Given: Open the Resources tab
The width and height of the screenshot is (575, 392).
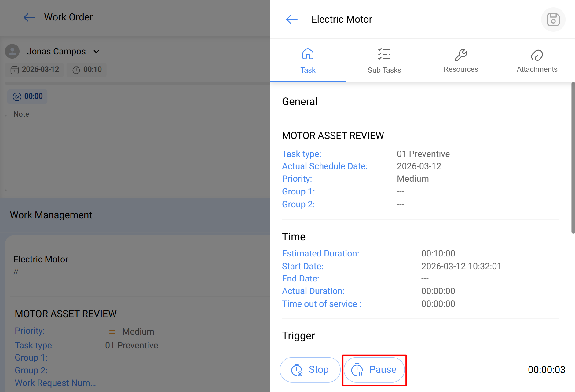Looking at the screenshot, I should [460, 69].
